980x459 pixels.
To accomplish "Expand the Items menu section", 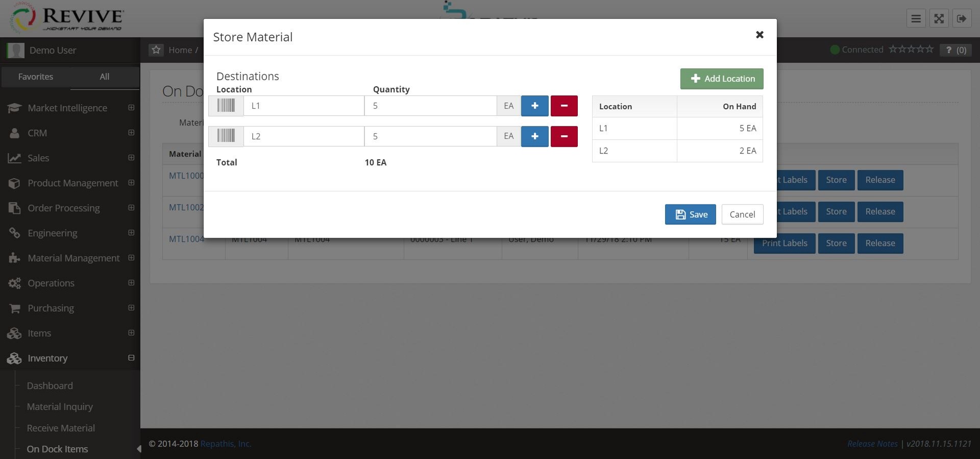I will 131,332.
